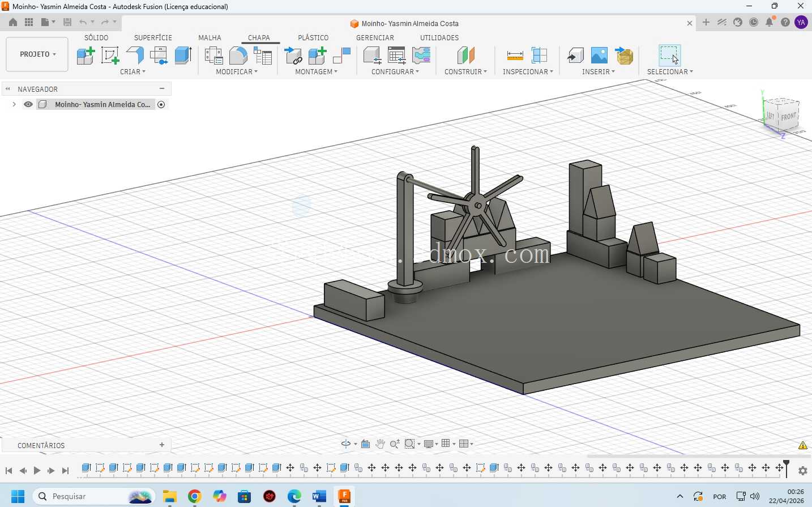The width and height of the screenshot is (812, 507).
Task: Open the Measure tool in Inspecionar
Action: tap(515, 56)
